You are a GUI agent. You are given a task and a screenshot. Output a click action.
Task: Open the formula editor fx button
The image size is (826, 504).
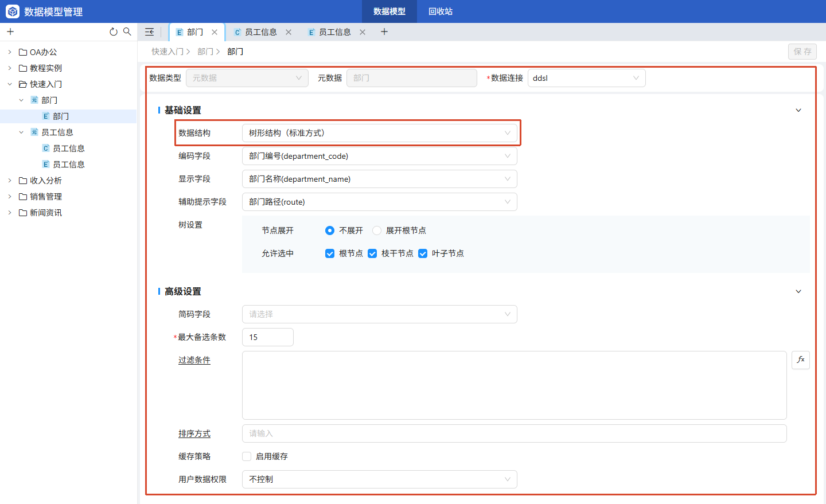pyautogui.click(x=801, y=360)
